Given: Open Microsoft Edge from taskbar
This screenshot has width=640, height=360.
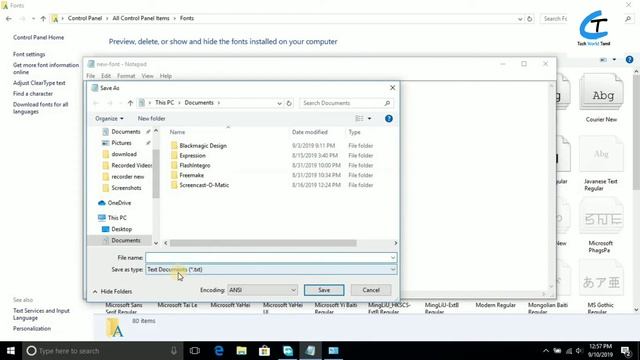Looking at the screenshot, I should (219, 351).
